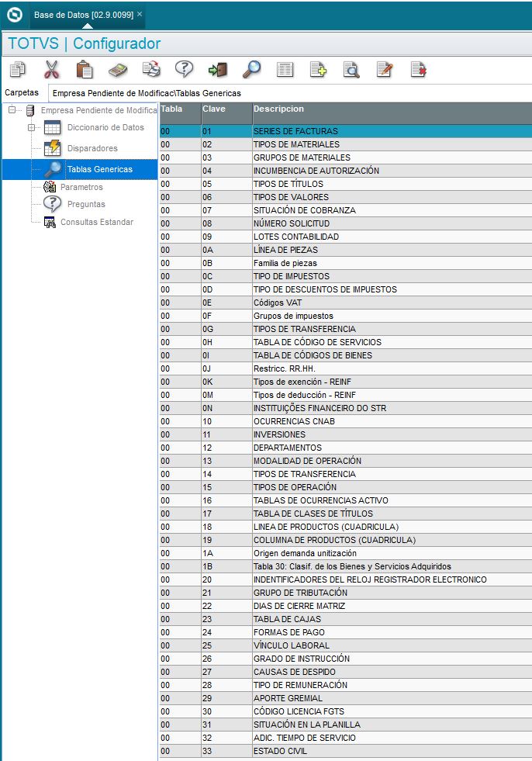532x761 pixels.
Task: Select row Origen demanda unitización
Action: (346, 553)
